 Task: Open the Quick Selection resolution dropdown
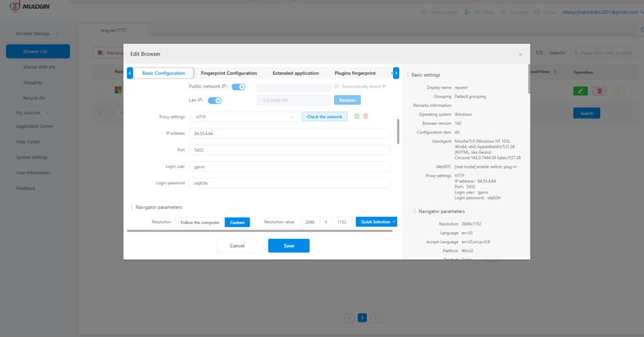click(x=376, y=222)
